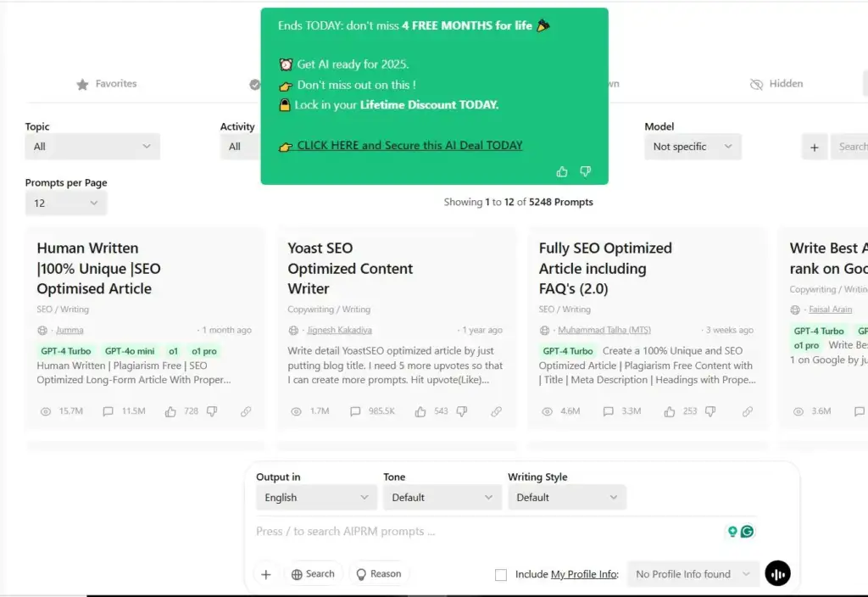
Task: Click the AIPRM prompt search text box
Action: [x=487, y=532]
